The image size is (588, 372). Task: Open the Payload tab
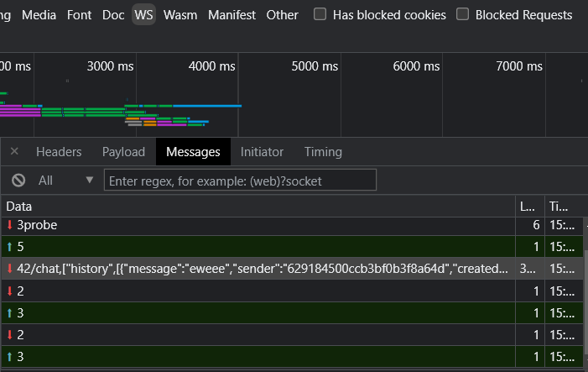tap(123, 152)
